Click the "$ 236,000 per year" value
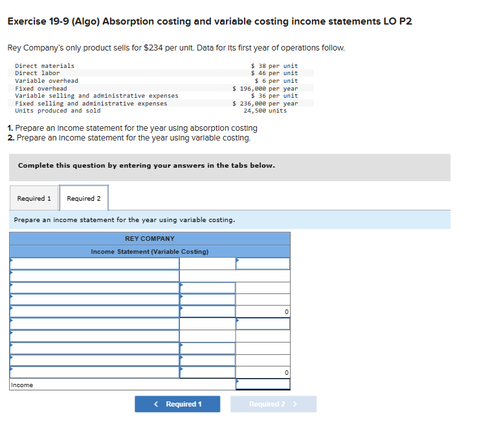This screenshot has width=488, height=448. tap(265, 104)
